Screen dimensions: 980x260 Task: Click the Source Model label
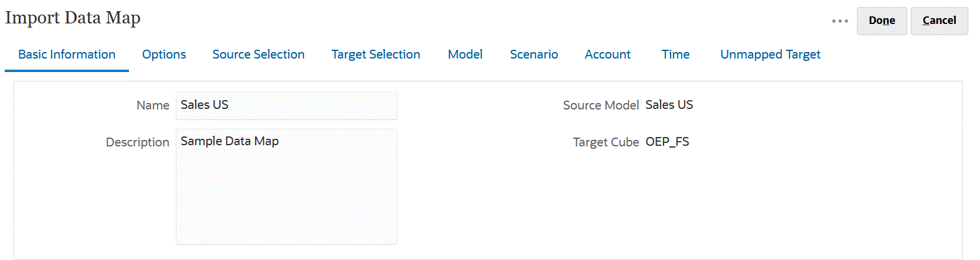(x=601, y=105)
